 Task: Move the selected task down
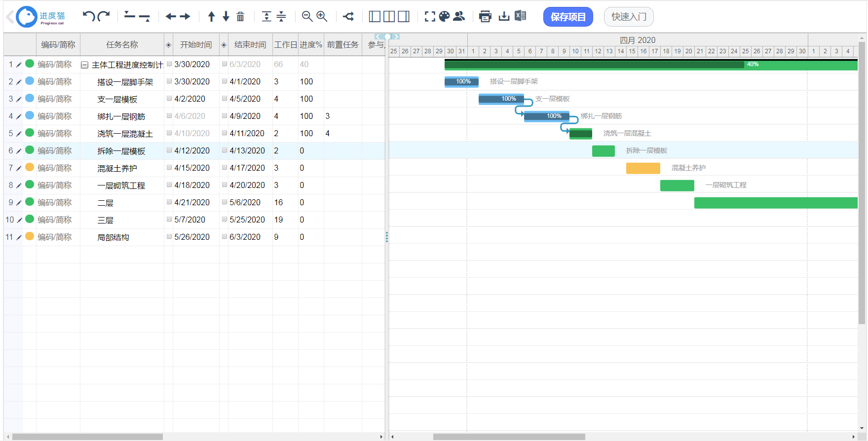click(x=226, y=16)
